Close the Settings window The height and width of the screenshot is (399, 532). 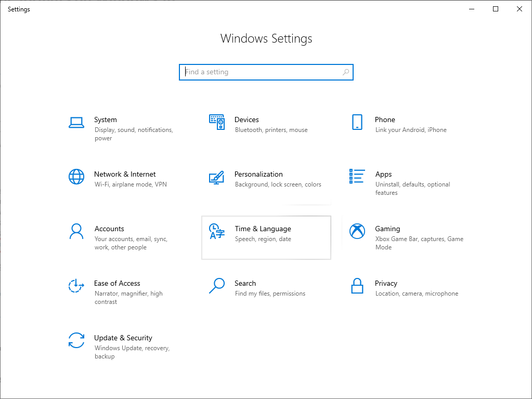click(x=519, y=9)
